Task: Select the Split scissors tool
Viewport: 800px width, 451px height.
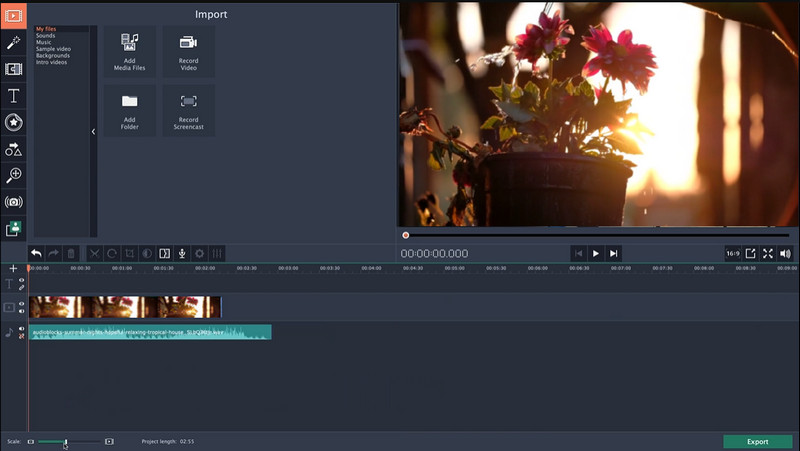Action: tap(94, 253)
